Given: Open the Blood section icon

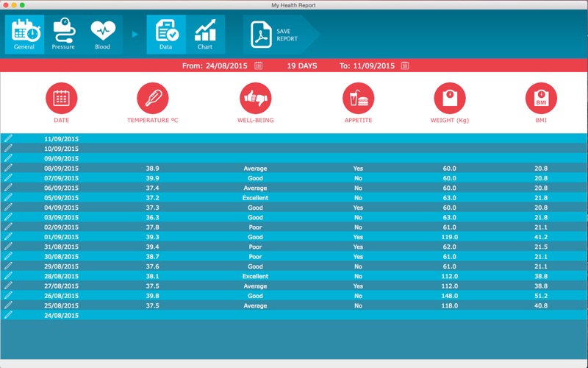Looking at the screenshot, I should click(x=103, y=34).
